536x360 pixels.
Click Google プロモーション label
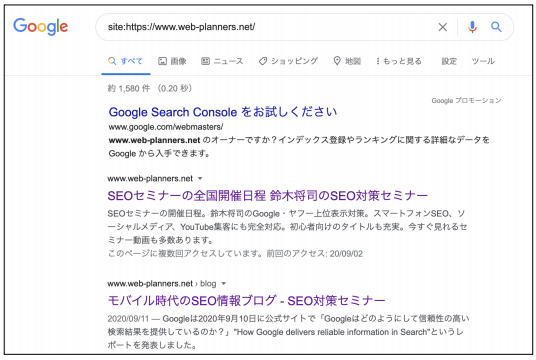coord(466,101)
